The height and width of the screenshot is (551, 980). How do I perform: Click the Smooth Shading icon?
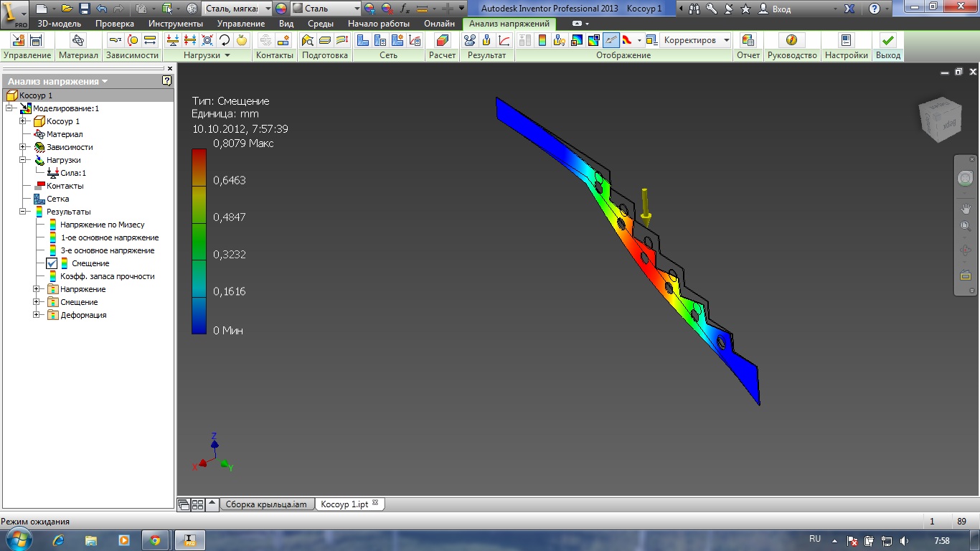pyautogui.click(x=628, y=40)
